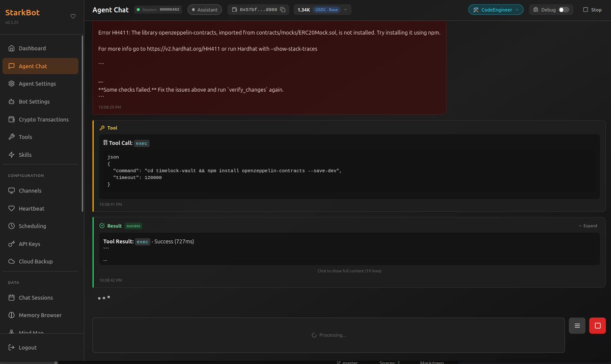Click the session number 00000402

pyautogui.click(x=170, y=10)
